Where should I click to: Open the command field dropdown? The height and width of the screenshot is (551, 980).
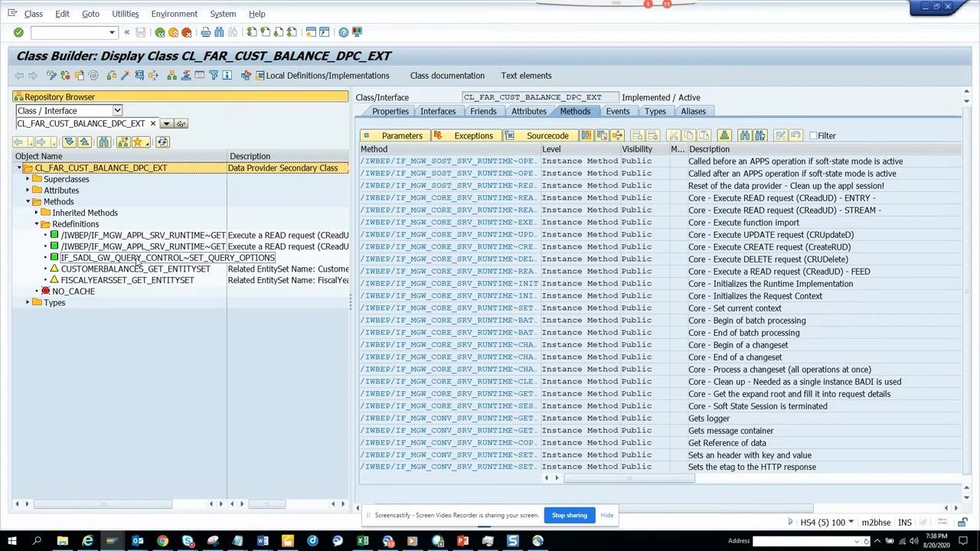click(112, 32)
